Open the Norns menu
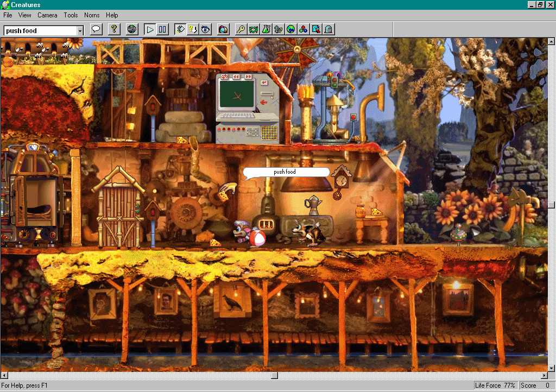The image size is (556, 392). pyautogui.click(x=92, y=15)
